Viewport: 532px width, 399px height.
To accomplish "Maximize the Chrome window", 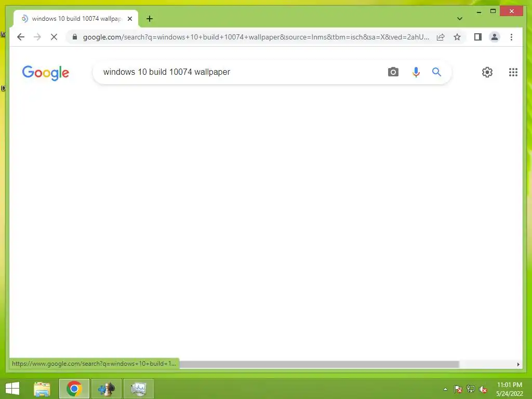I will coord(493,11).
